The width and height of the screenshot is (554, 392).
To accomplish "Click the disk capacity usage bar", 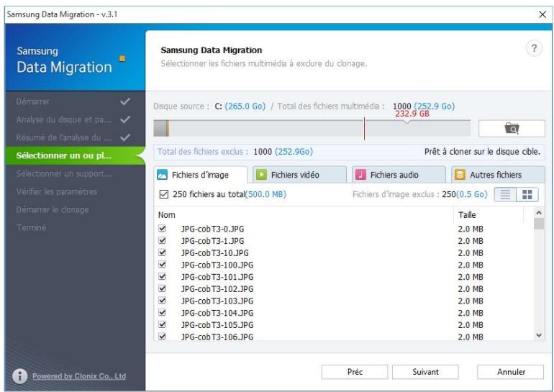I will pyautogui.click(x=312, y=128).
